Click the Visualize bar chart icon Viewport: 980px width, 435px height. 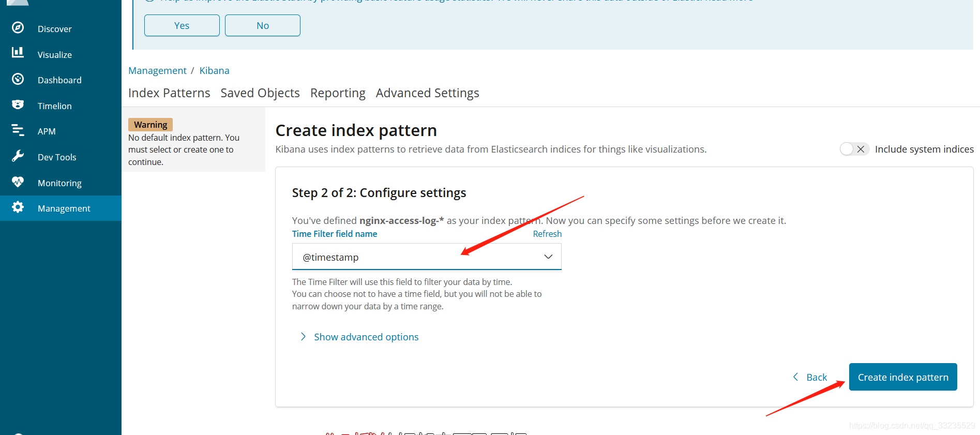click(x=18, y=52)
